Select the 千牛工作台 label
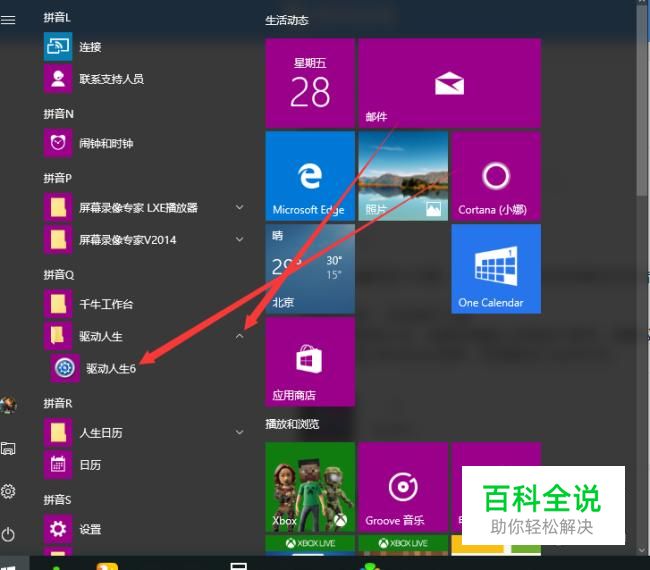 106,304
